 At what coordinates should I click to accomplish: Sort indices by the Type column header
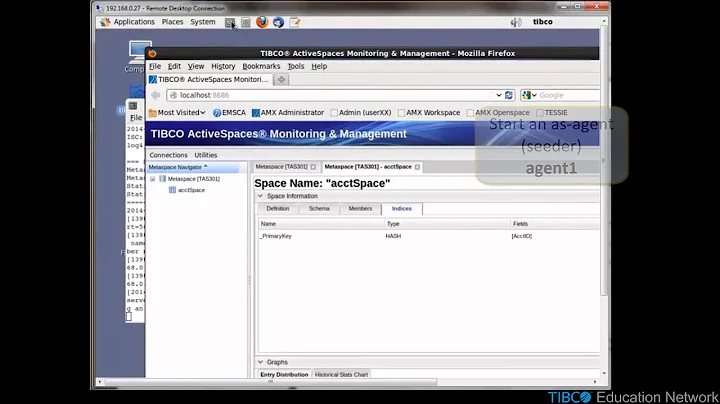tap(447, 224)
